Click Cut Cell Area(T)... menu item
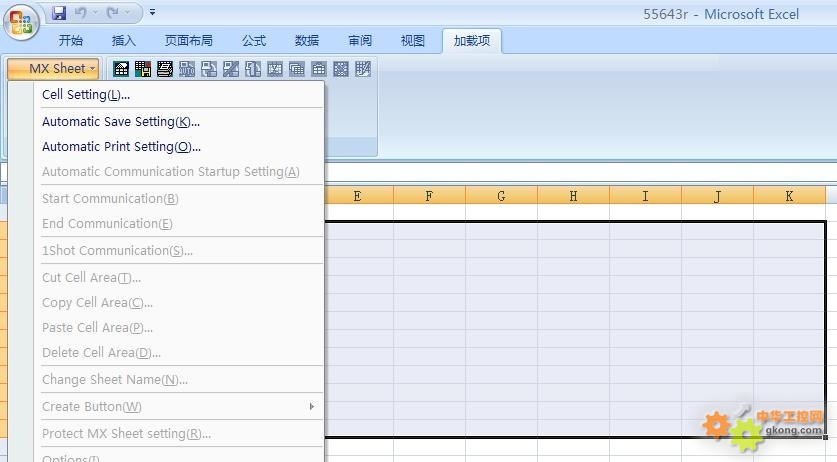Screen dimensions: 837x462 click(181, 278)
